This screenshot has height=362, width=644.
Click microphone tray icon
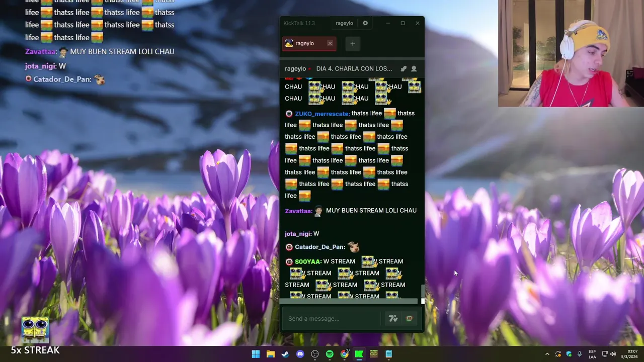(x=580, y=354)
